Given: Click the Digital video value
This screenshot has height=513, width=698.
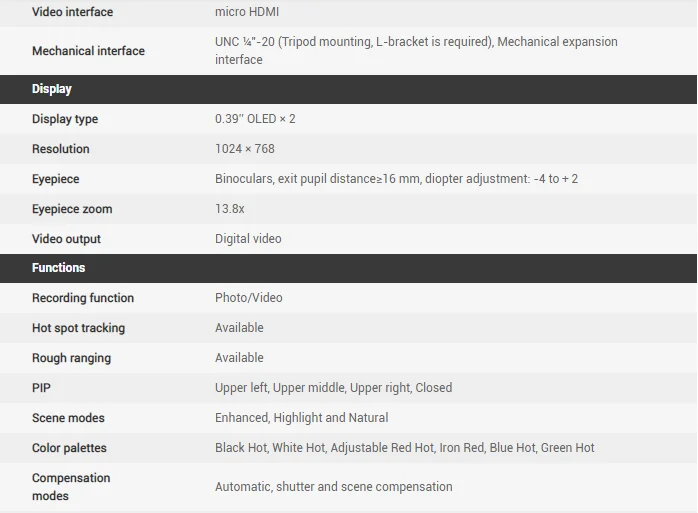Looking at the screenshot, I should click(x=248, y=239).
